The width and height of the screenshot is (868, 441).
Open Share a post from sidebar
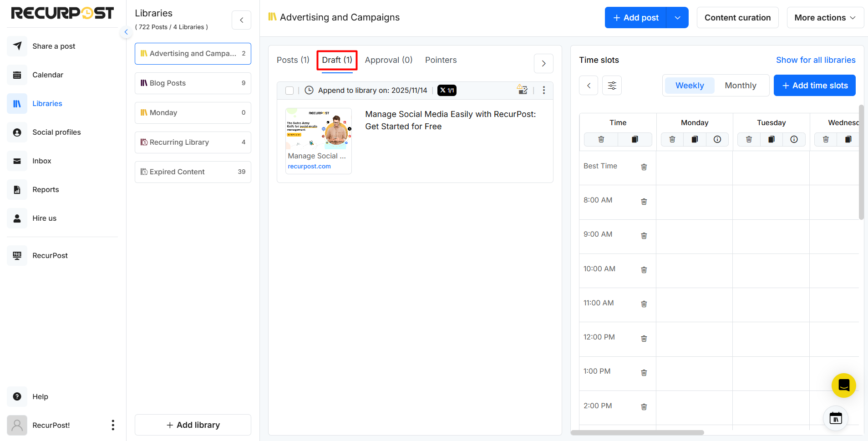54,46
